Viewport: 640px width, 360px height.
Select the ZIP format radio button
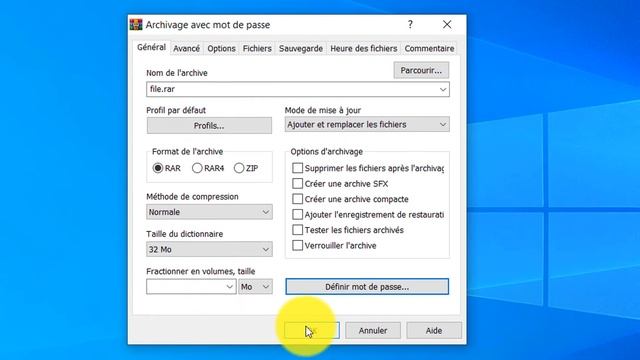pyautogui.click(x=239, y=168)
